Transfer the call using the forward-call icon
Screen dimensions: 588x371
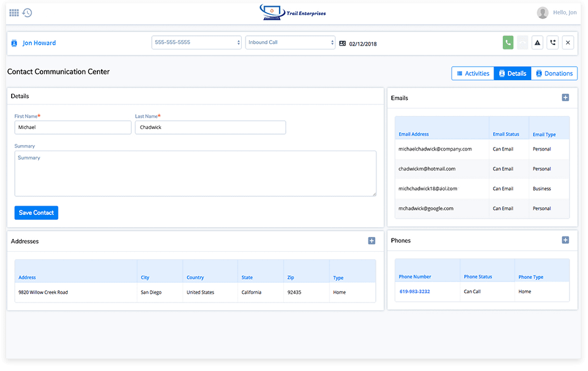pos(552,42)
